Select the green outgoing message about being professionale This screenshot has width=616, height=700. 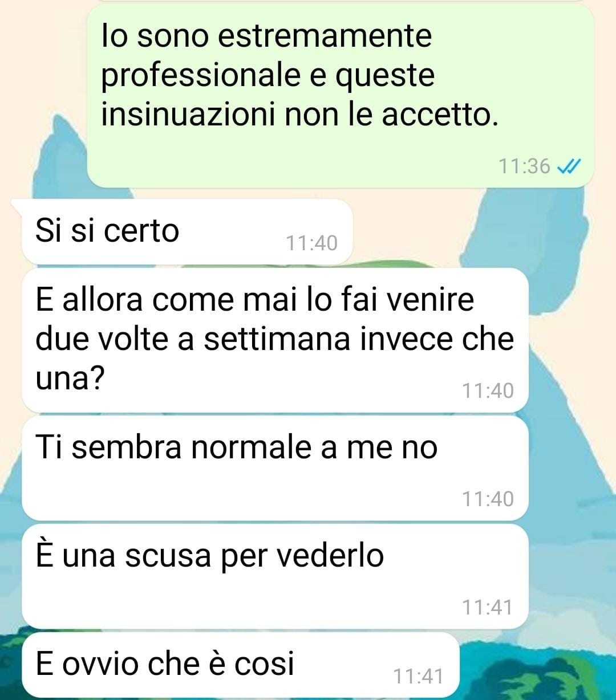[x=341, y=96]
